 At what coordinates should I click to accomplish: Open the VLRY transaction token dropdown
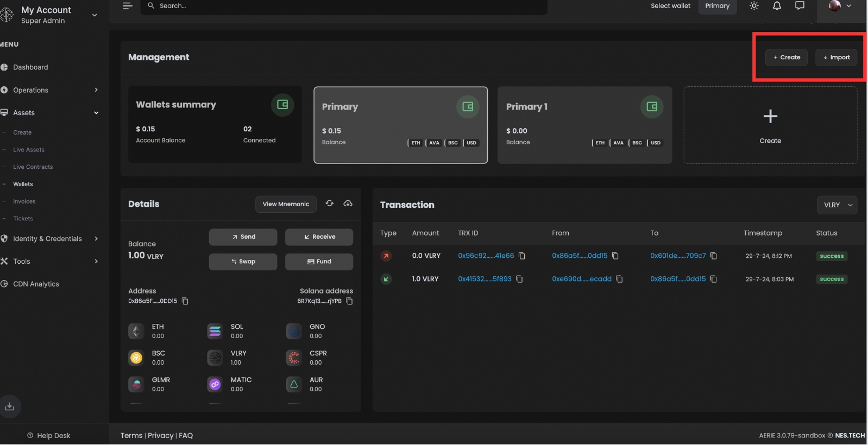point(836,205)
